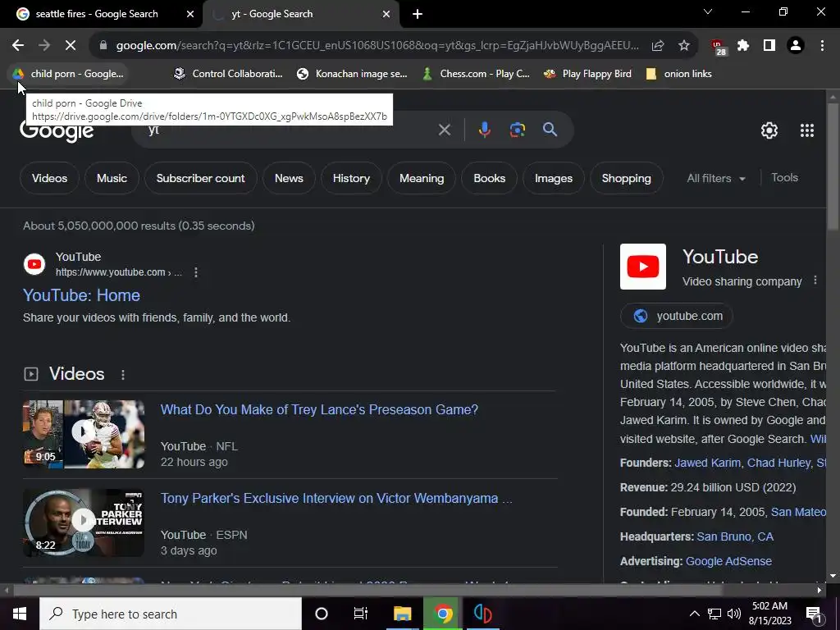
Task: Submit search with the magnifier icon
Action: click(x=550, y=129)
